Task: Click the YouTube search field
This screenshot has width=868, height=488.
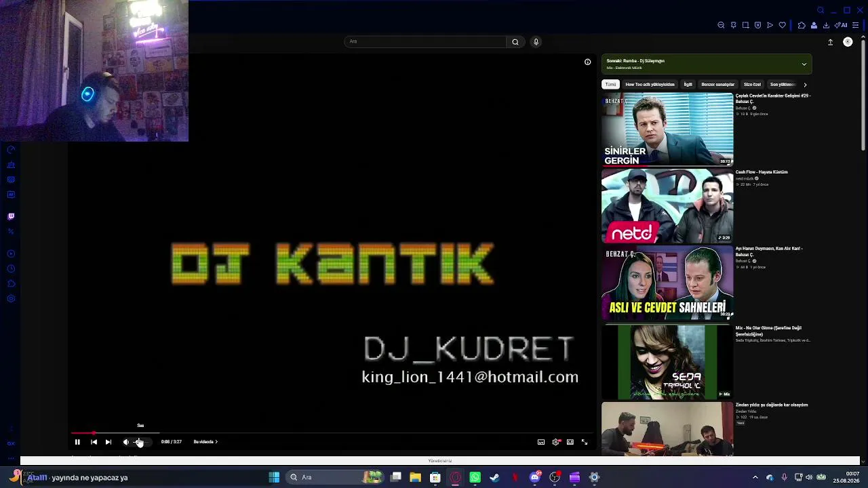Action: point(425,42)
